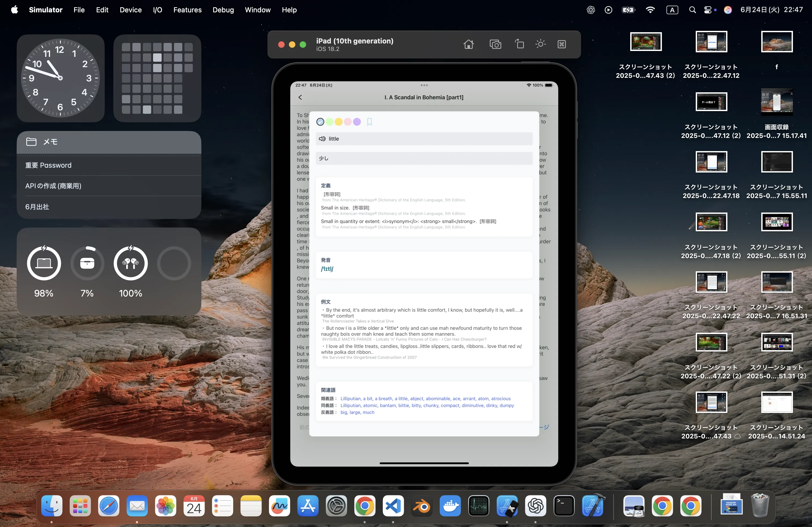Click the antonym link "big"
The image size is (812, 527).
pos(343,412)
